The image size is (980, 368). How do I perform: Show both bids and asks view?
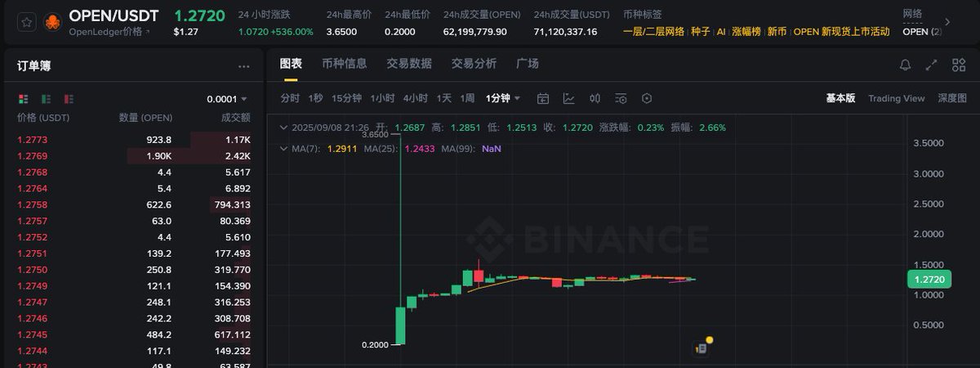tap(23, 99)
